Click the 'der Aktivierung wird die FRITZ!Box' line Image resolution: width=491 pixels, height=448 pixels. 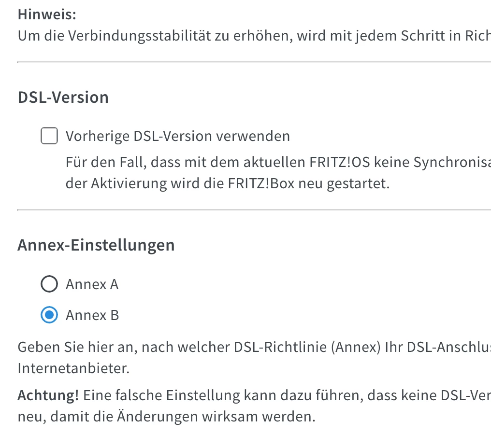[227, 184]
